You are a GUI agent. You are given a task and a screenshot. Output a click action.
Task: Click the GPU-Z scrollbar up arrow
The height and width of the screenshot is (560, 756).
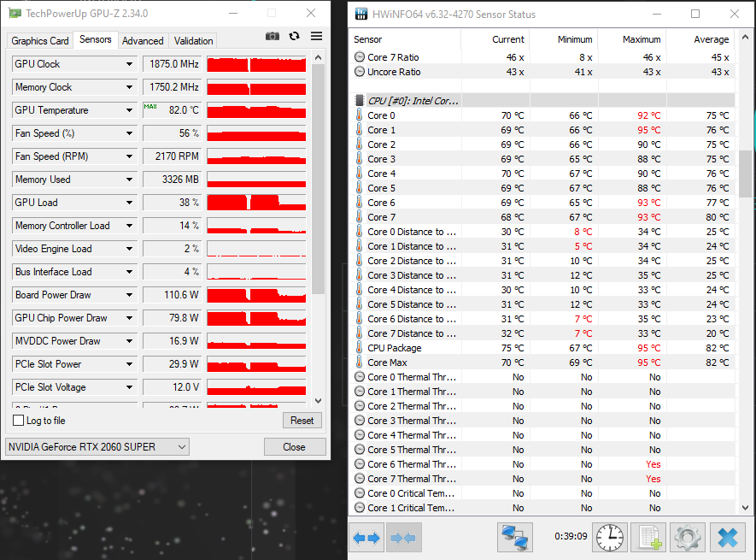(x=318, y=57)
